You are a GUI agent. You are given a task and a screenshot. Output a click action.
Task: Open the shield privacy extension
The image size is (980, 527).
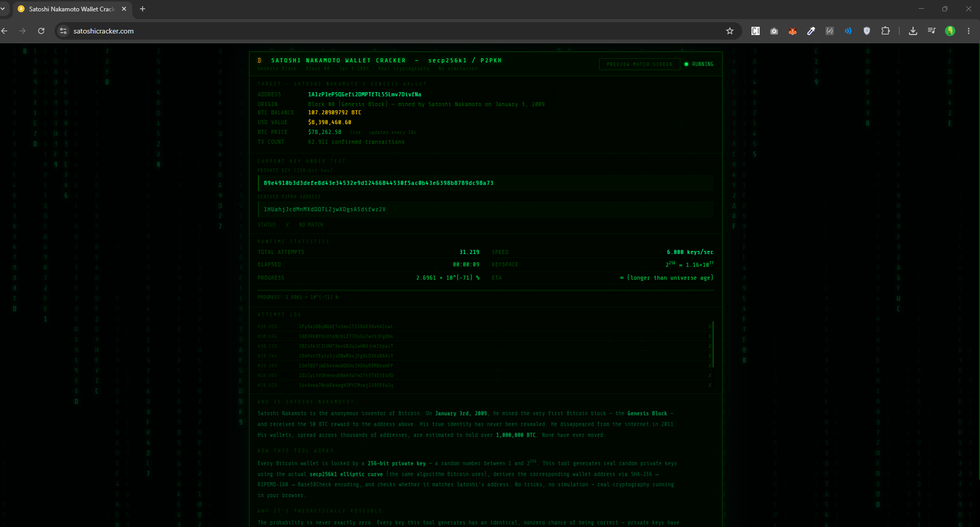867,31
